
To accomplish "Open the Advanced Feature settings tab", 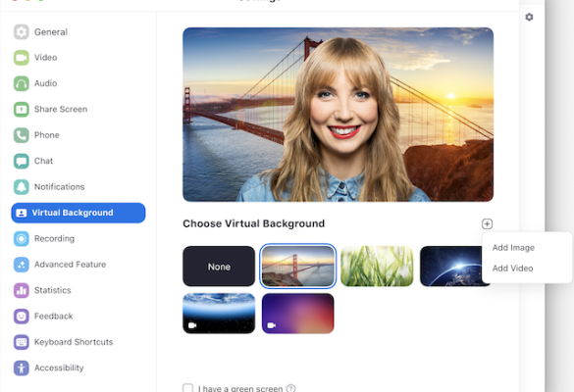I will coord(78,265).
